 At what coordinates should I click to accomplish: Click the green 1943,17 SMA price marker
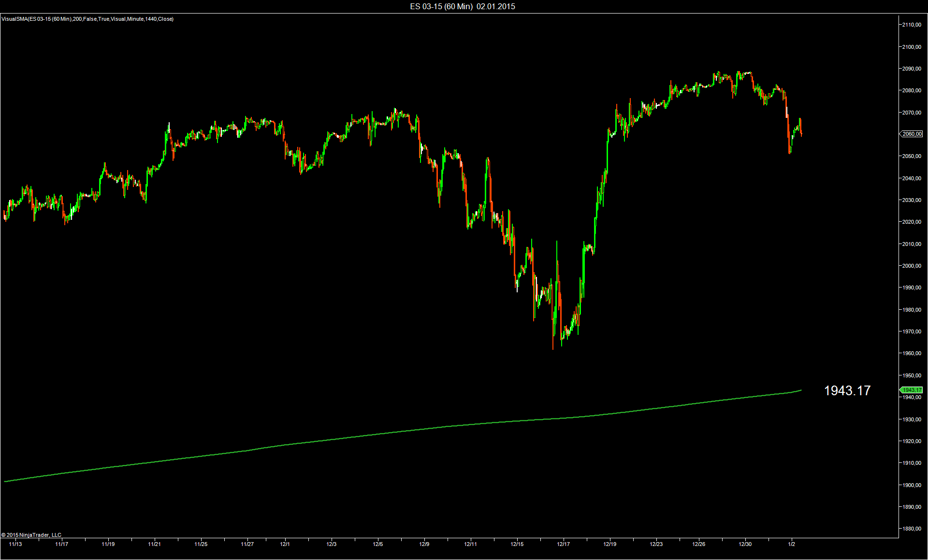[x=912, y=390]
